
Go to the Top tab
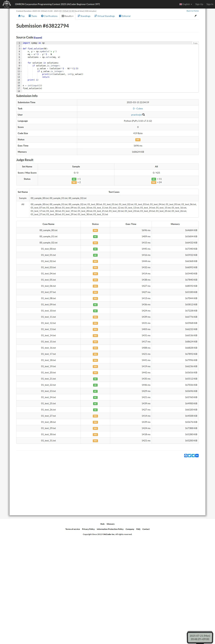point(21,16)
